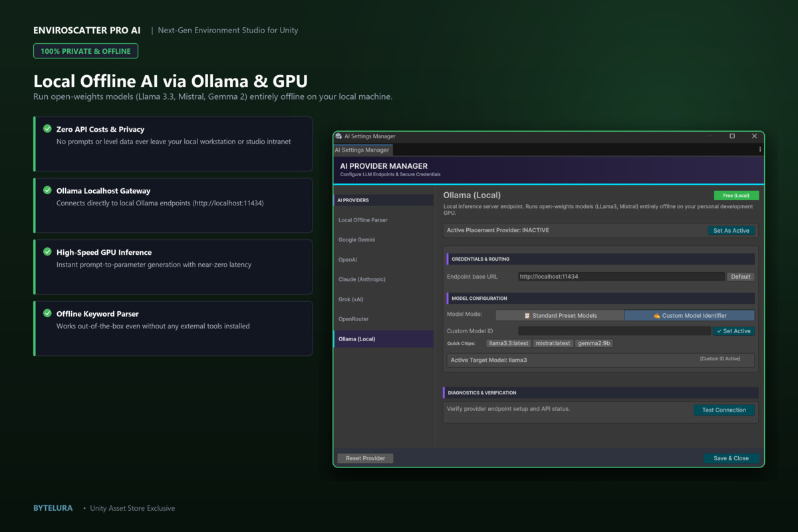798x532 pixels.
Task: Close the AI Settings Manager window
Action: 755,136
